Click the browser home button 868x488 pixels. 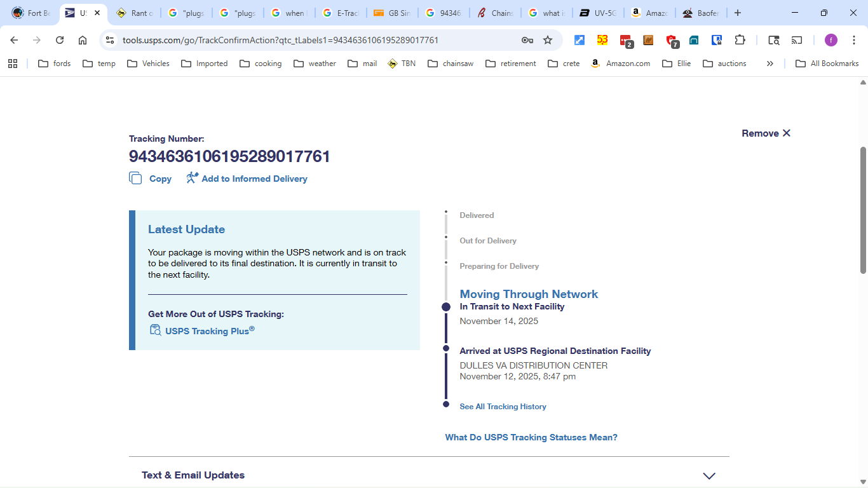83,40
